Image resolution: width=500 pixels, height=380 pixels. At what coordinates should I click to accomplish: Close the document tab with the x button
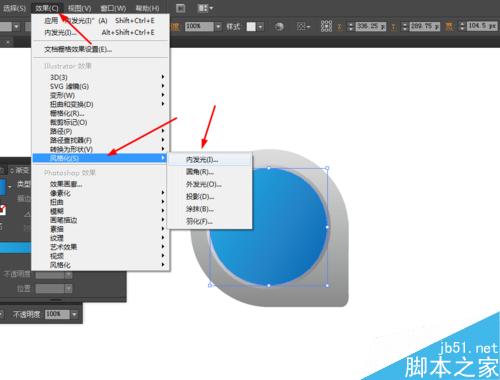coord(8,42)
